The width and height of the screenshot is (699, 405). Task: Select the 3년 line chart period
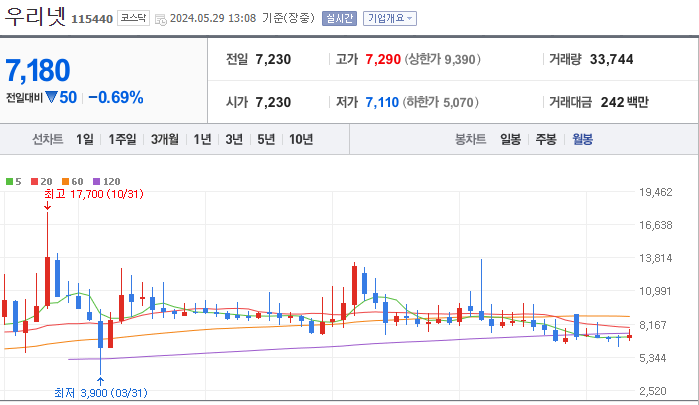tap(234, 139)
